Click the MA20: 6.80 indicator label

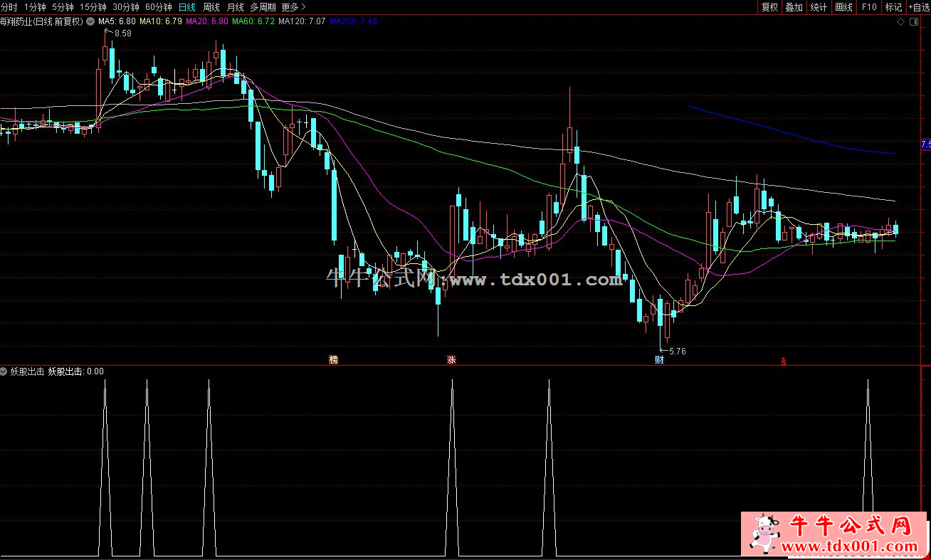(x=207, y=21)
